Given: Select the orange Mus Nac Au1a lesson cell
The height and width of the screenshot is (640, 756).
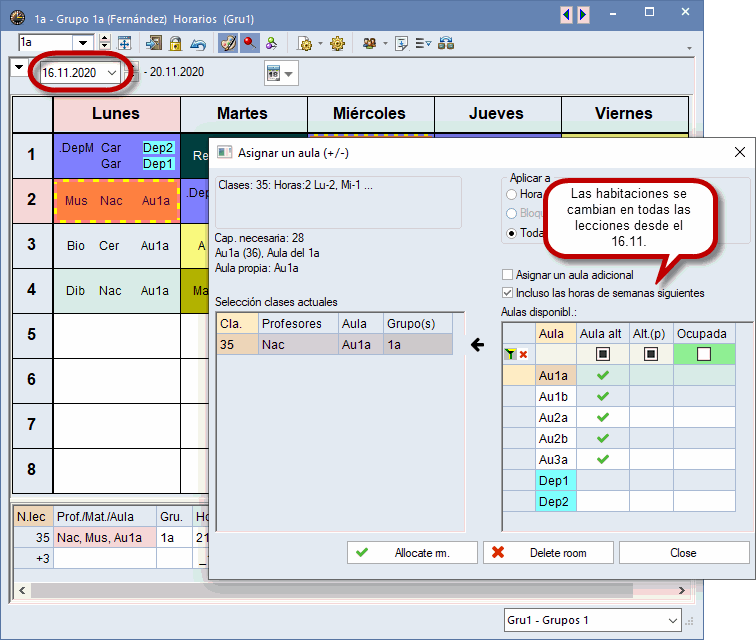Looking at the screenshot, I should (x=116, y=201).
